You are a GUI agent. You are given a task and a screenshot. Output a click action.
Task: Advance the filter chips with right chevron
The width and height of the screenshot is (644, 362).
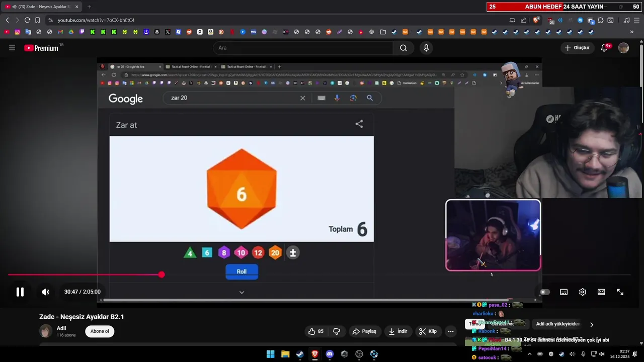[592, 325]
